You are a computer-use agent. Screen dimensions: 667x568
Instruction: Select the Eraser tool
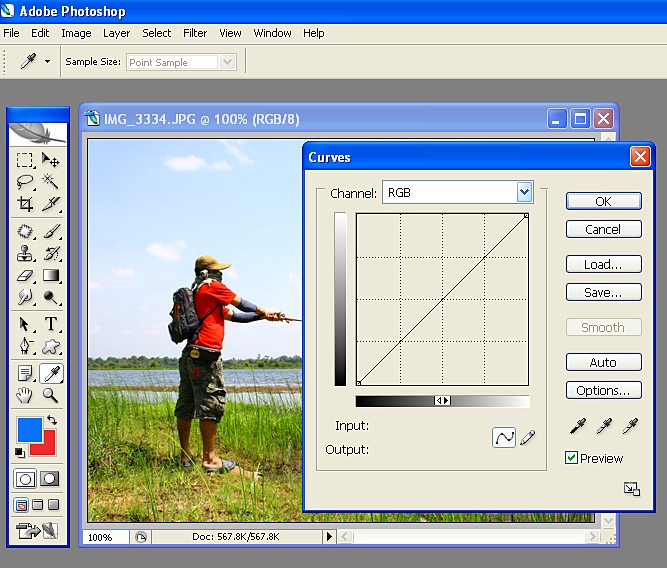(x=25, y=276)
